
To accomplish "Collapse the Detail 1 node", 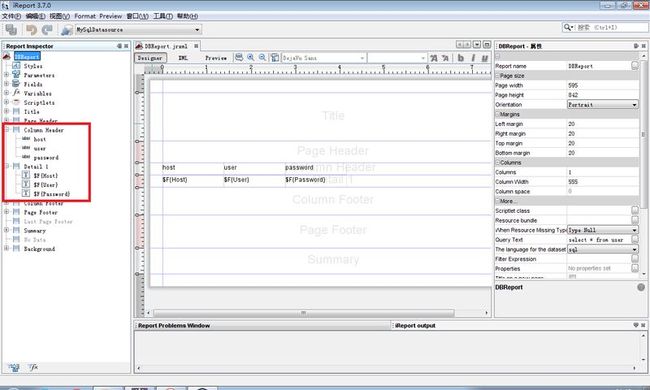I will 6,166.
